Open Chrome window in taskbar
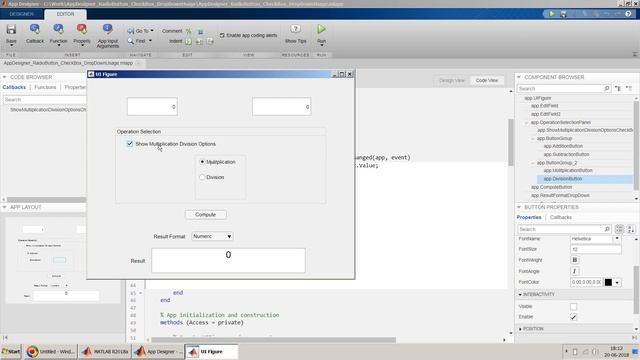 51,351
